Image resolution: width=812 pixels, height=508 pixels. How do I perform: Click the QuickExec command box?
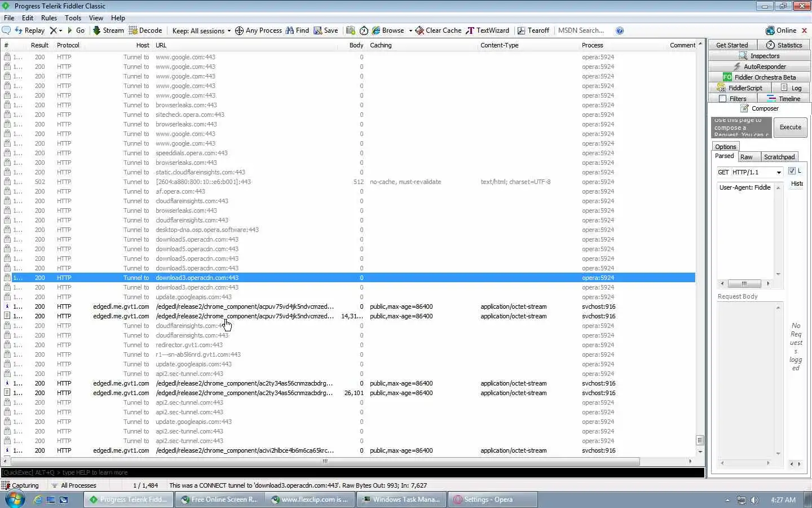coord(352,472)
